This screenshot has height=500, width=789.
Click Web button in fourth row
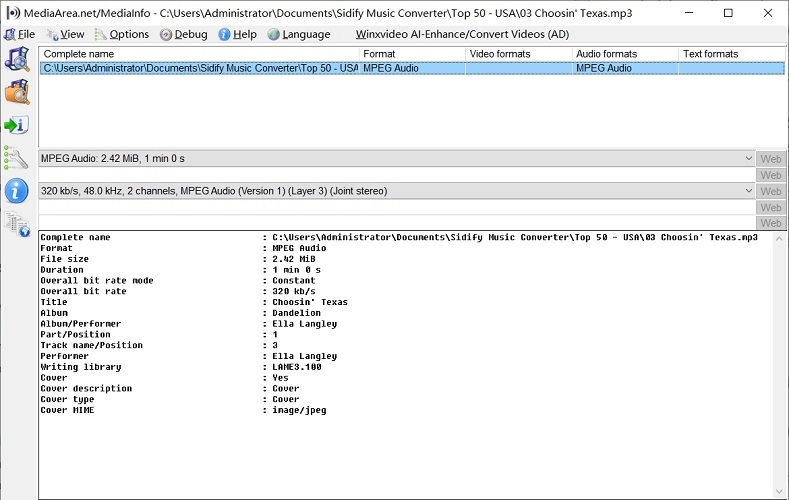pyautogui.click(x=770, y=207)
